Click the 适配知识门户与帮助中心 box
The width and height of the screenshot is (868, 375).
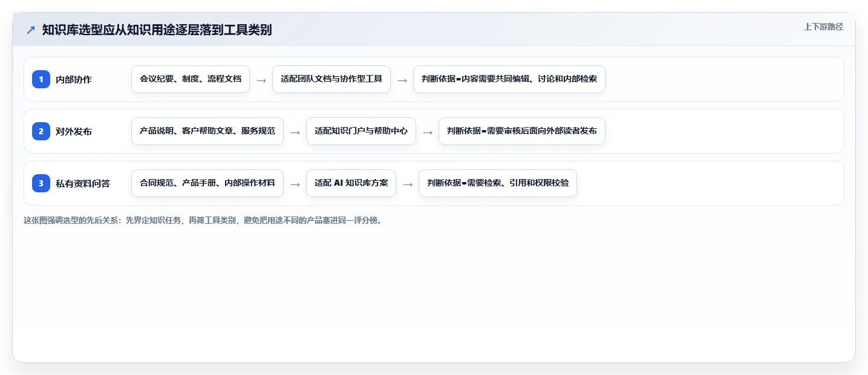coord(361,131)
